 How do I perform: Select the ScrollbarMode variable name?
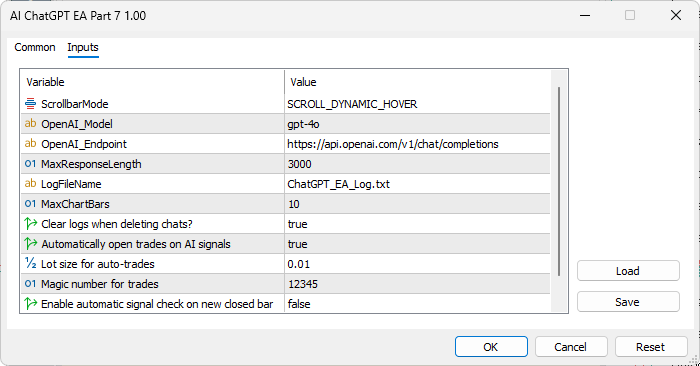coord(75,104)
